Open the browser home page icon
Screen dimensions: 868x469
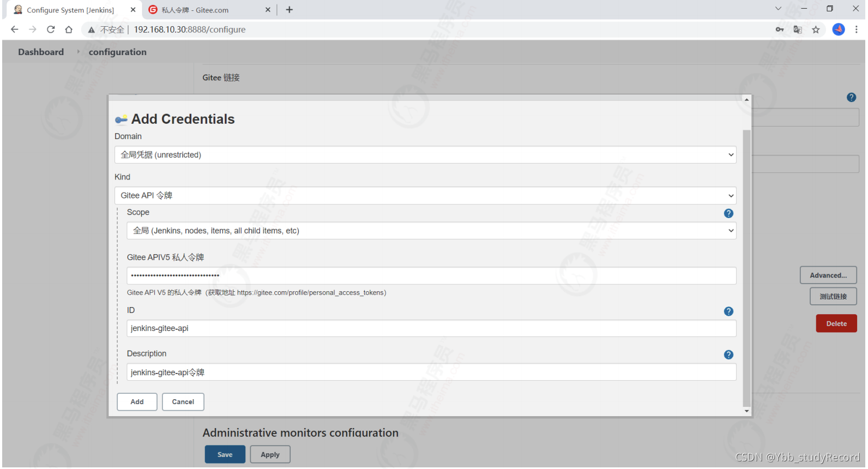[x=69, y=29]
